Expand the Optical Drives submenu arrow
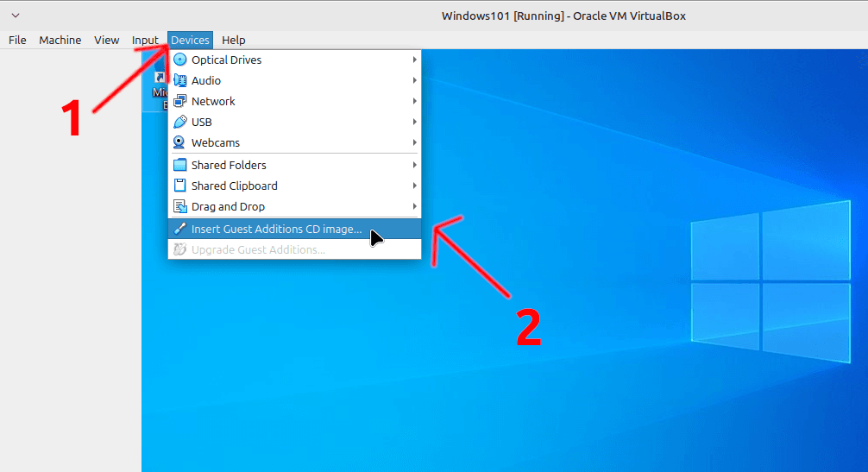 coord(414,60)
